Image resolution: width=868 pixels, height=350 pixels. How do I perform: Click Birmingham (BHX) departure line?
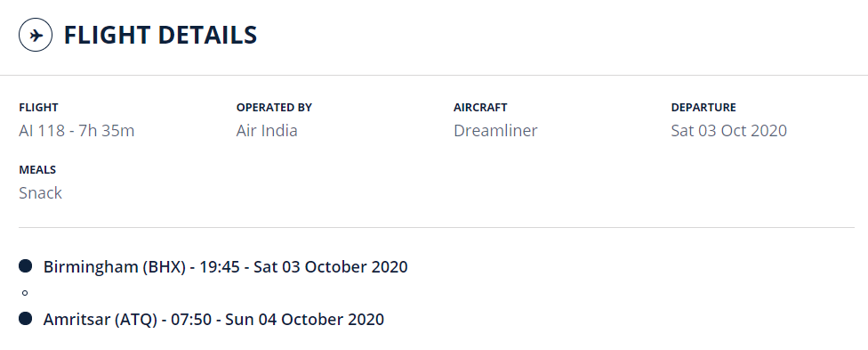tap(225, 267)
